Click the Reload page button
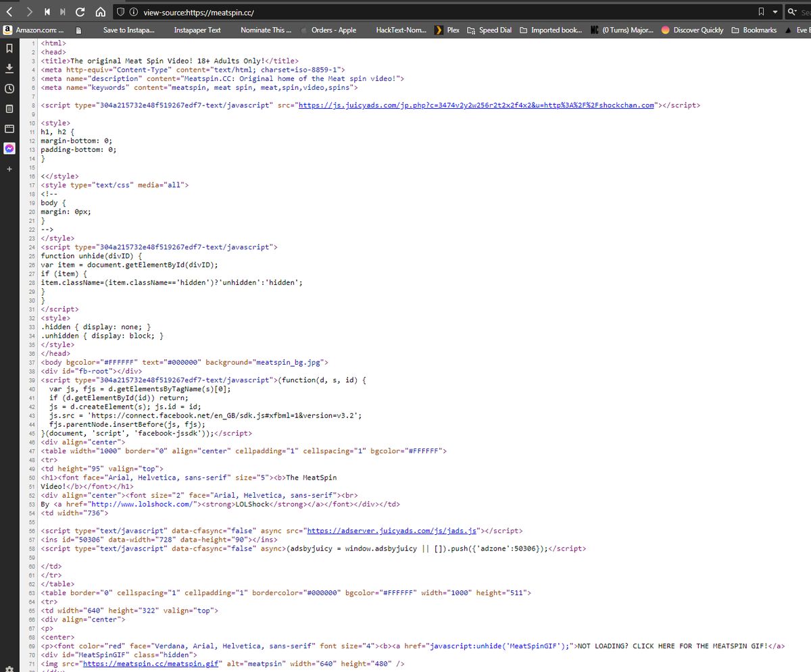 (x=80, y=12)
